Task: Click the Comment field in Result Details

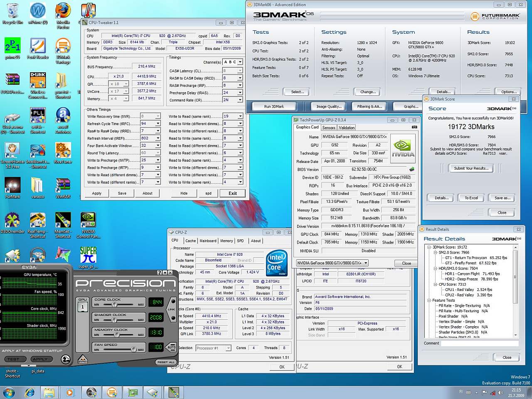Action: pyautogui.click(x=480, y=343)
